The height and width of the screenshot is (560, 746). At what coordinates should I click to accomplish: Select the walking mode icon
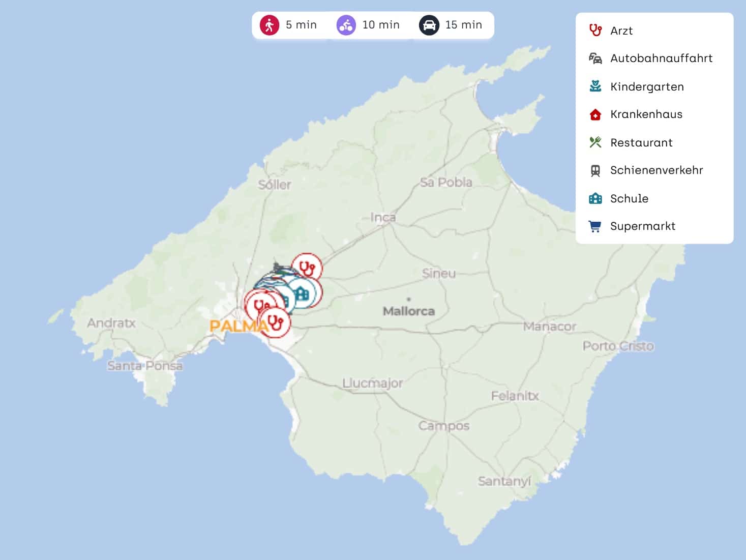[x=269, y=25]
